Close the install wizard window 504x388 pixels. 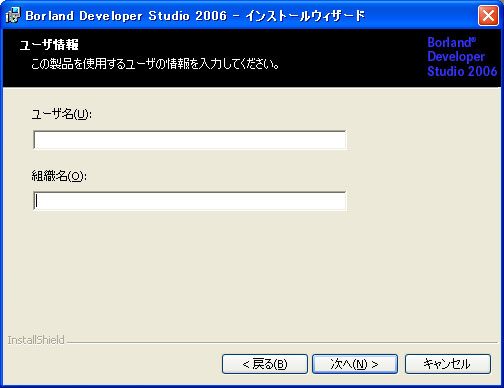pyautogui.click(x=488, y=15)
